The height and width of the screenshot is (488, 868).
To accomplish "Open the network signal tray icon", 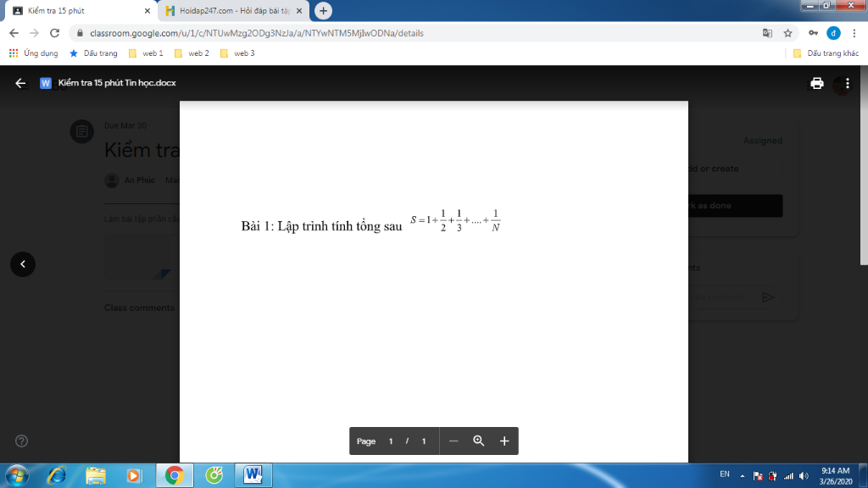I will point(788,476).
